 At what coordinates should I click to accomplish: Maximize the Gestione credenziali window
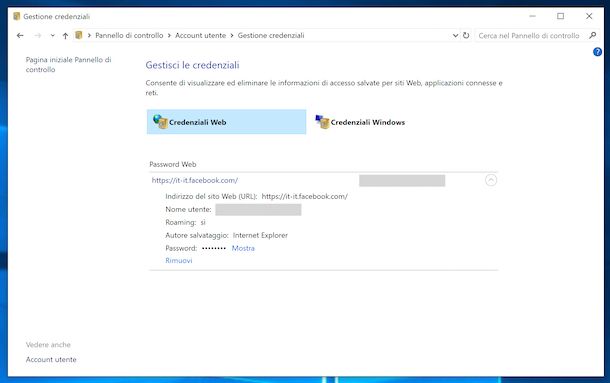tap(560, 16)
